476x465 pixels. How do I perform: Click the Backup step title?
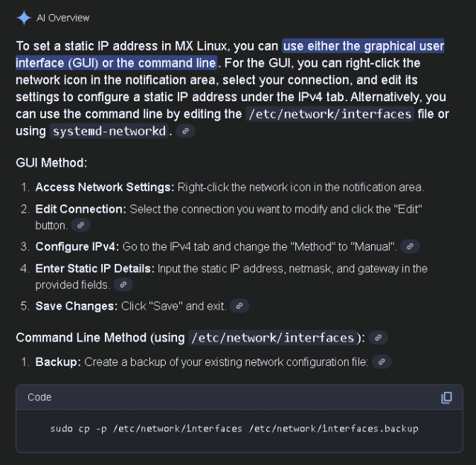click(58, 362)
